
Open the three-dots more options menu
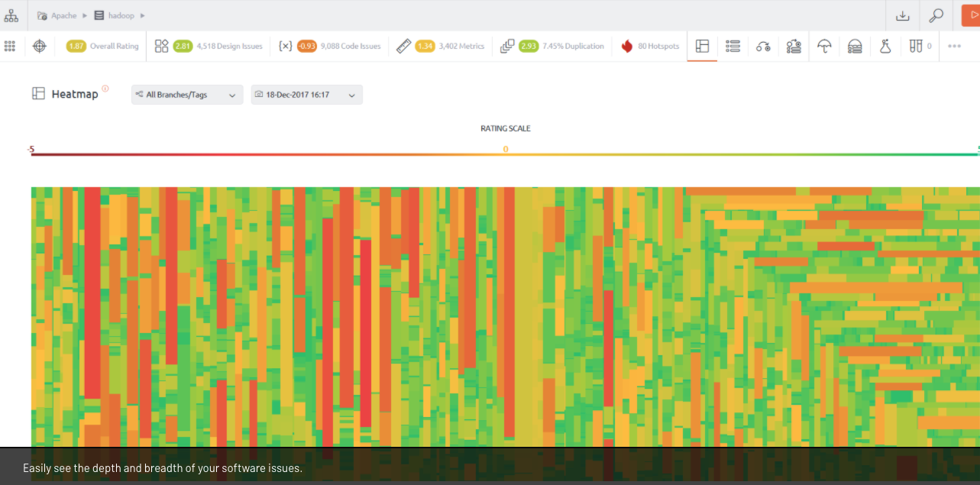click(954, 47)
